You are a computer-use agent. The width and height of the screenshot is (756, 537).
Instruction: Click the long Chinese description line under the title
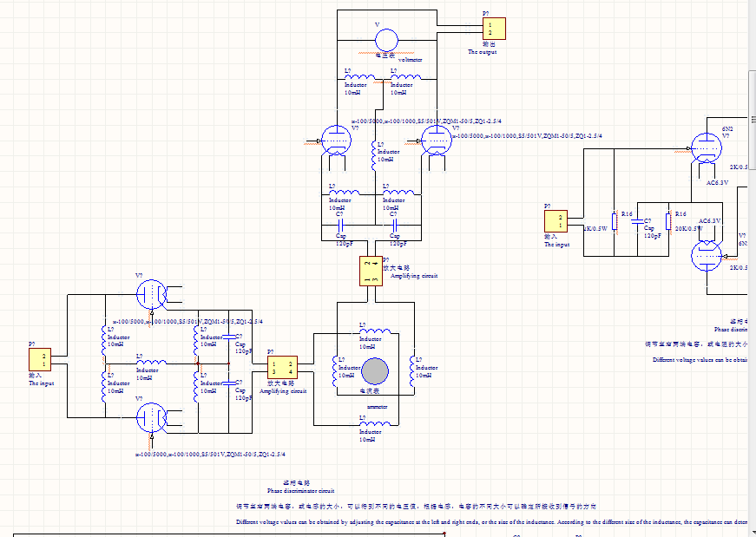pyautogui.click(x=416, y=506)
